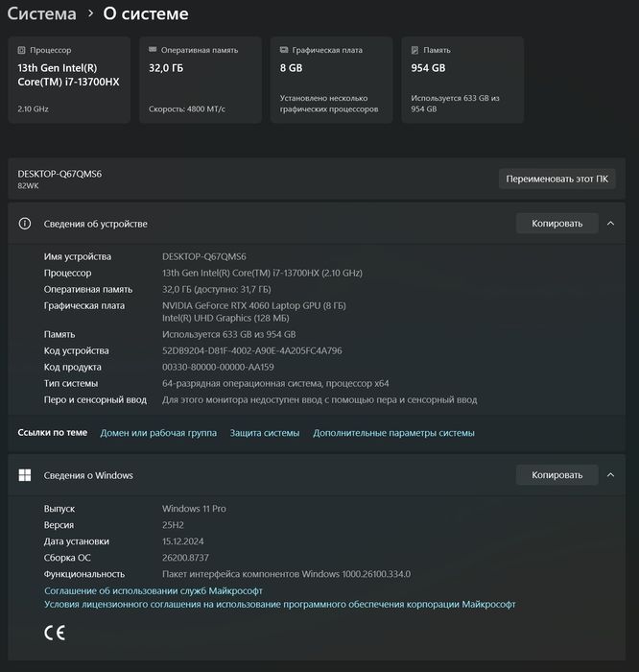The width and height of the screenshot is (639, 672).
Task: Click the RAM icon in the Оперативная память card
Action: [x=153, y=50]
